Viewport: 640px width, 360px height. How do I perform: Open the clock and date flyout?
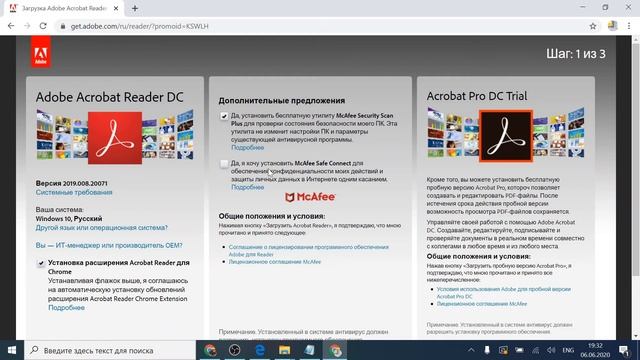pyautogui.click(x=595, y=350)
